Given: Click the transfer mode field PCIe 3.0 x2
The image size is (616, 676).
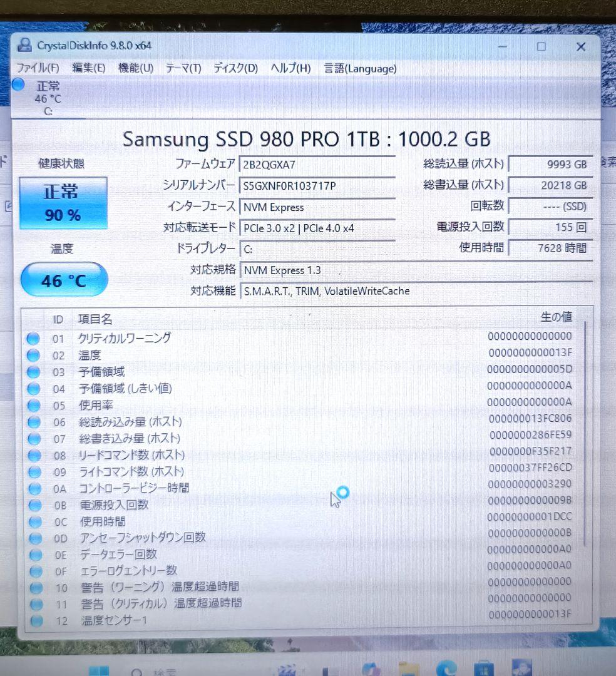Looking at the screenshot, I should tap(317, 228).
